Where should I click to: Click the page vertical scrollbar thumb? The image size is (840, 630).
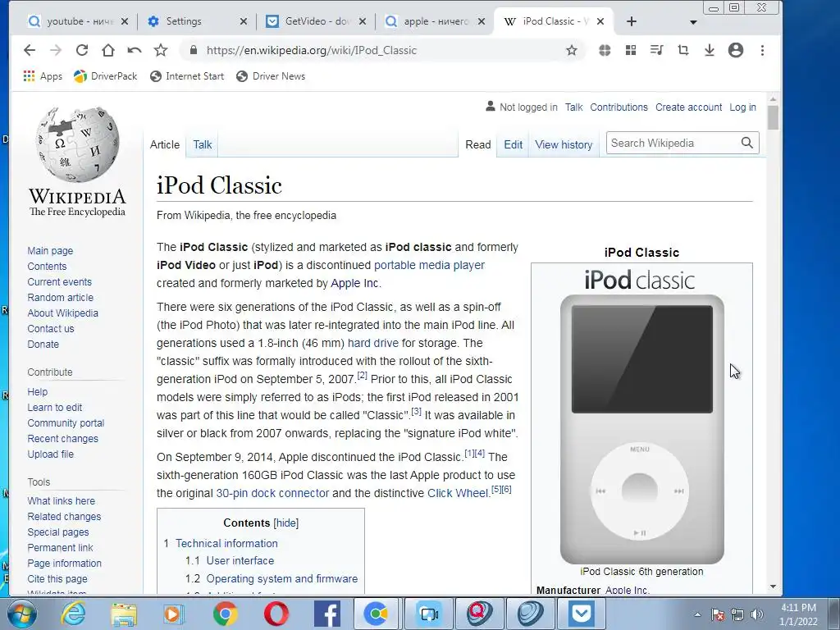tap(773, 117)
